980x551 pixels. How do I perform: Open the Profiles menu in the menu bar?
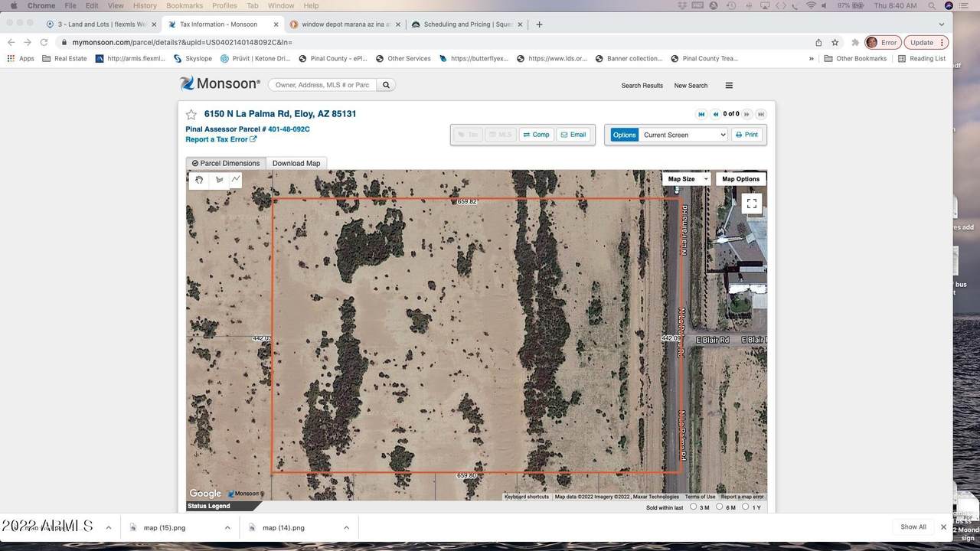[x=224, y=5]
